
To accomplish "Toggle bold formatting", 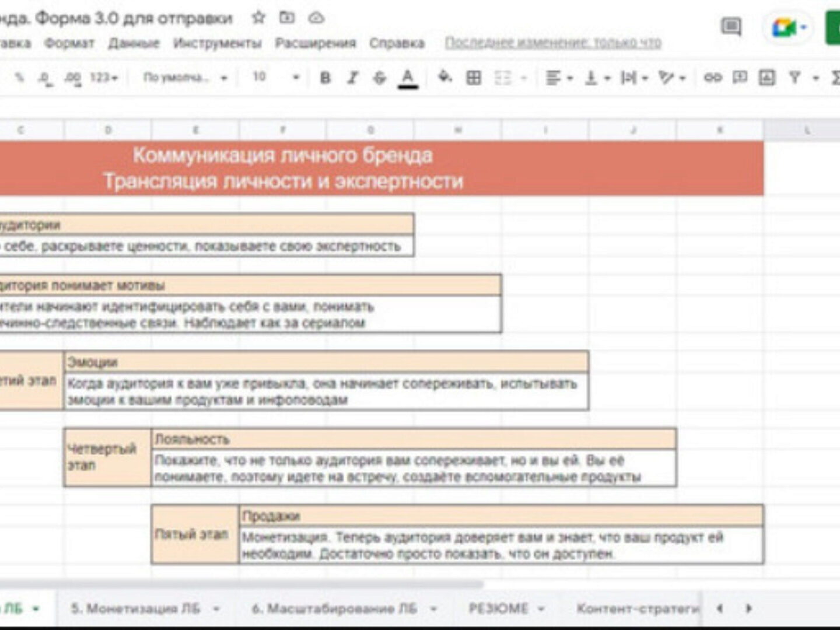I will (325, 78).
